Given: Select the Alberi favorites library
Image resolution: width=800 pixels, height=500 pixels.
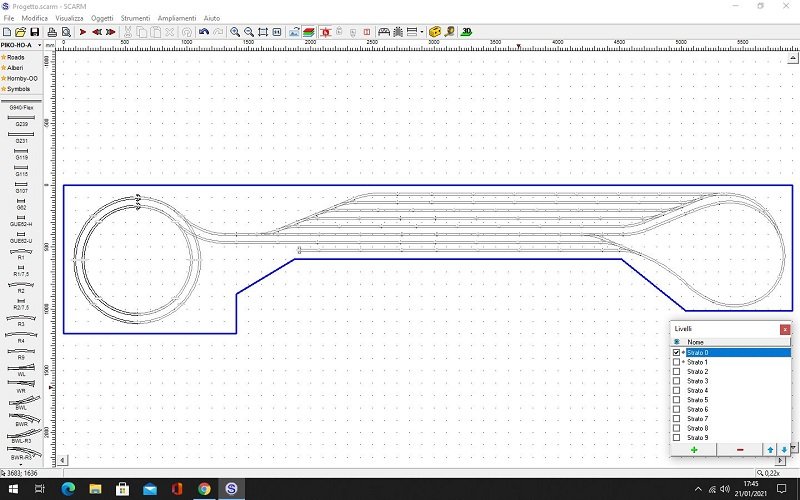Looking at the screenshot, I should 18,67.
